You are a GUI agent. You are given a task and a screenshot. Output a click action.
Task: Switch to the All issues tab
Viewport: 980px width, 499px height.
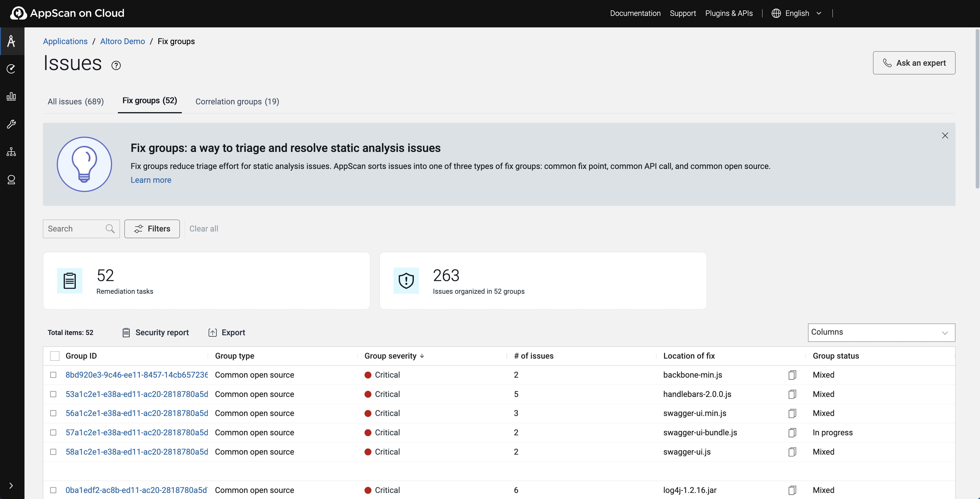point(76,102)
